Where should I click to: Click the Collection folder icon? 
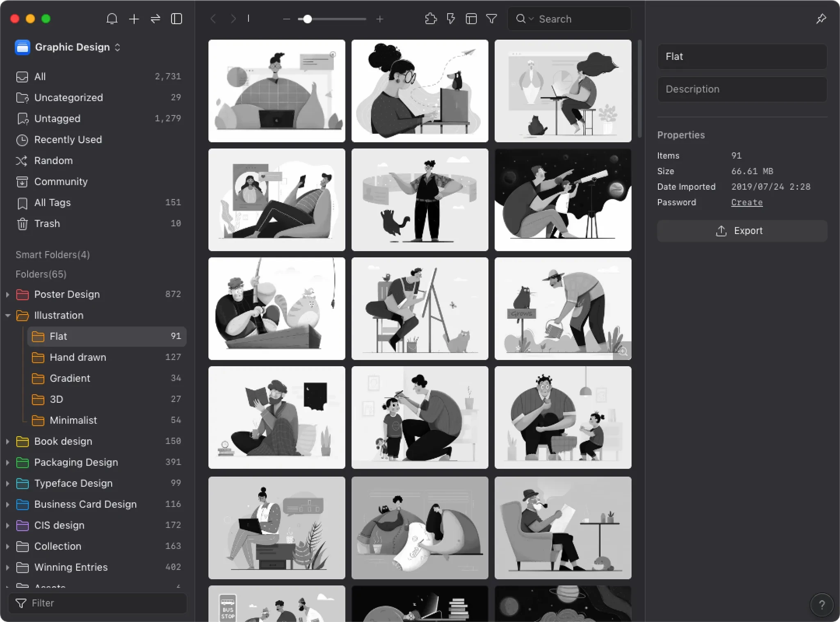22,546
